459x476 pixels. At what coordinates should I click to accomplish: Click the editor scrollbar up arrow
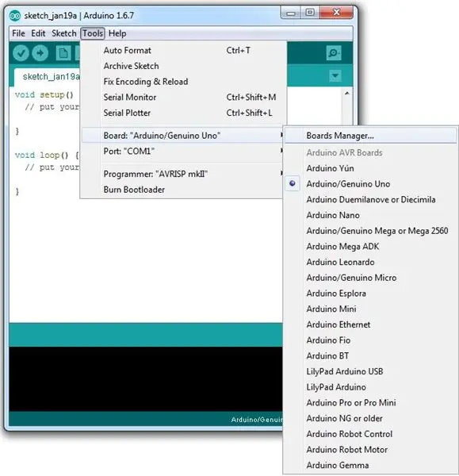tap(347, 93)
